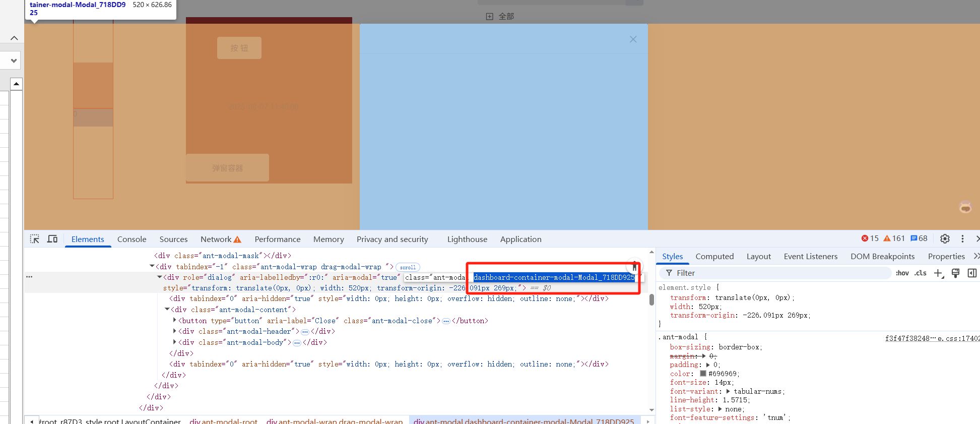Image resolution: width=980 pixels, height=424 pixels.
Task: Switch to the Sources tab
Action: (x=173, y=239)
